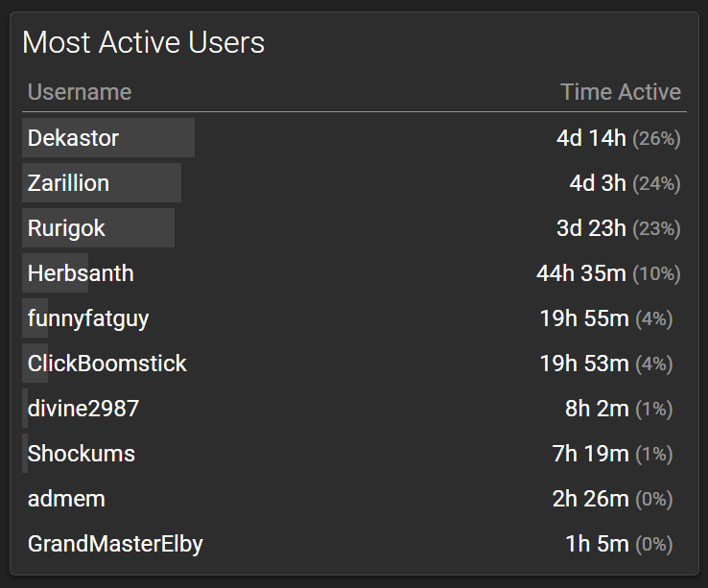Click the Most Active Users title
Image resolution: width=708 pixels, height=588 pixels.
143,42
